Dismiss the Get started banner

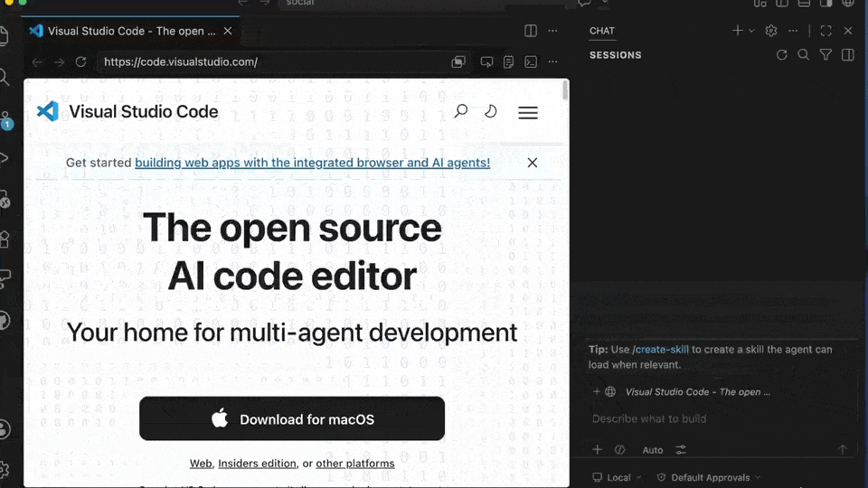click(x=532, y=163)
